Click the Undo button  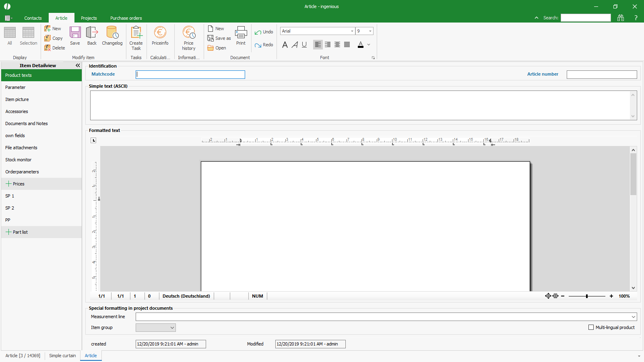[x=264, y=32]
